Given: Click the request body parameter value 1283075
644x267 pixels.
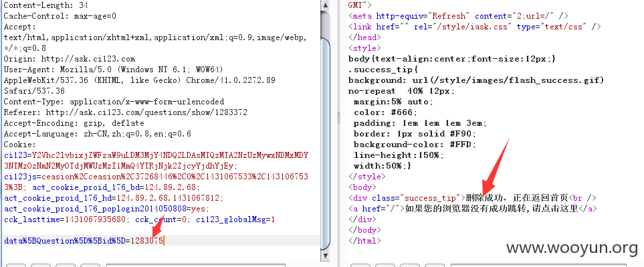Looking at the screenshot, I should pyautogui.click(x=147, y=241).
